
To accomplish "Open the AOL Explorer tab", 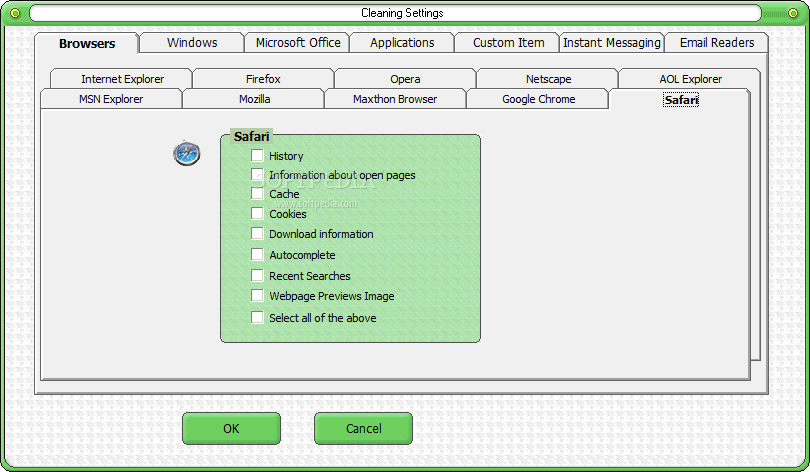I will 690,79.
